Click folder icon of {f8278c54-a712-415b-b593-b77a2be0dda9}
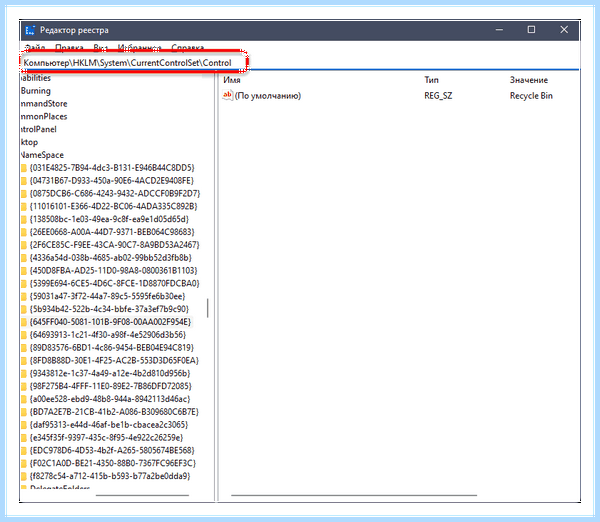Screen dimensions: 600x522 click(x=24, y=476)
